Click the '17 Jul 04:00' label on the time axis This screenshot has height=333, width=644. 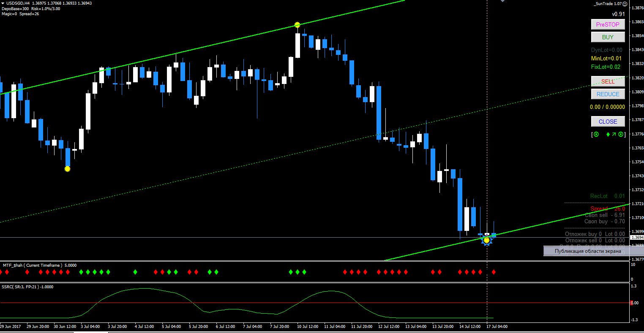(x=497, y=327)
